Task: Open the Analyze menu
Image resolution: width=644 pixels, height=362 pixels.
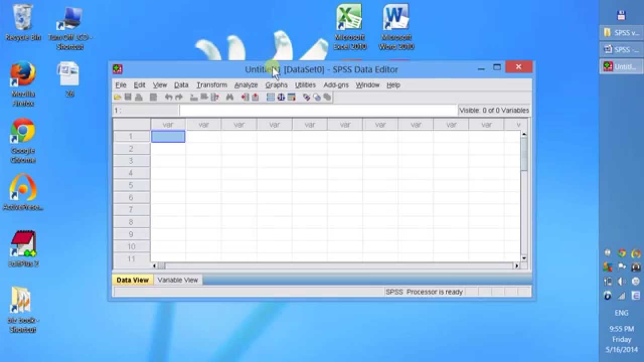Action: pyautogui.click(x=246, y=85)
